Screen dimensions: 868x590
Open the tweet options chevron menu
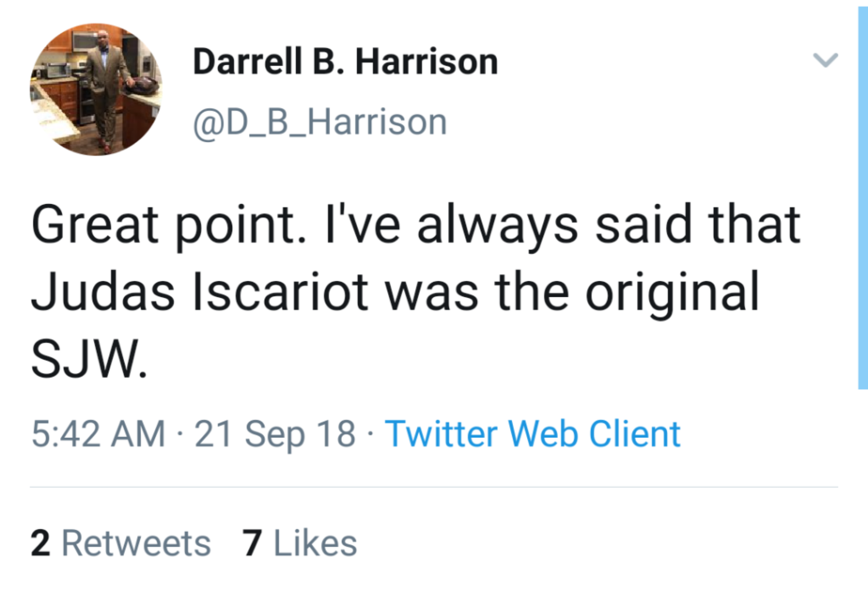[x=825, y=60]
